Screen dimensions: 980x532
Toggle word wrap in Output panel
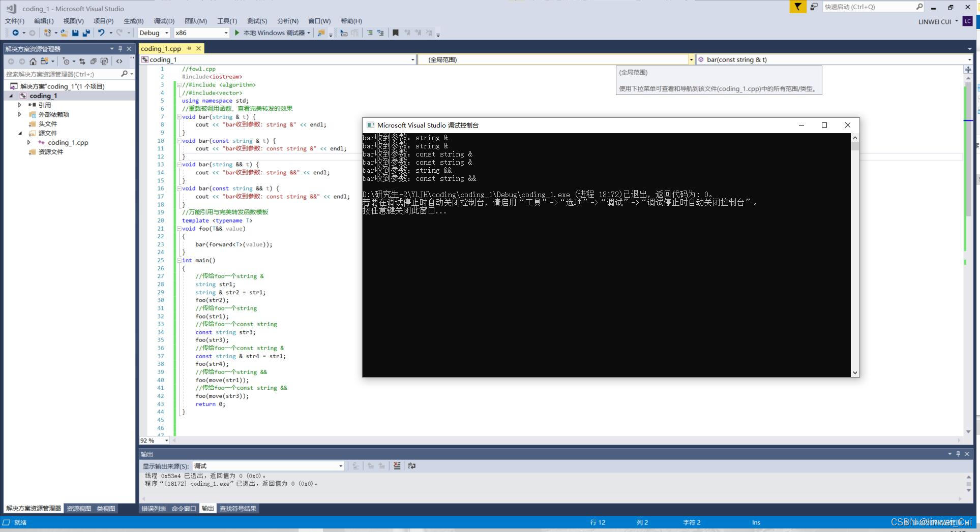tap(411, 465)
